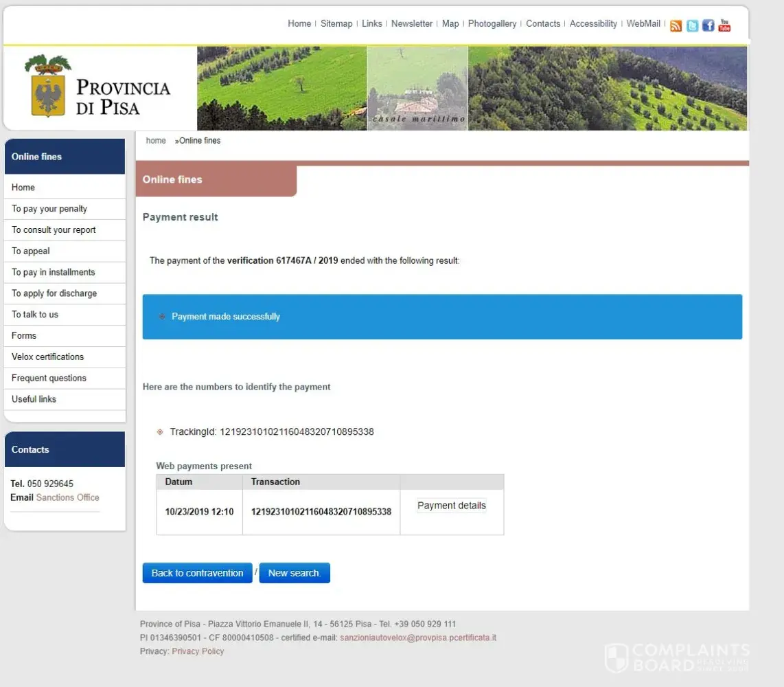The image size is (784, 687).
Task: Click the 'Contacts' sidebar panel header
Action: 65,449
